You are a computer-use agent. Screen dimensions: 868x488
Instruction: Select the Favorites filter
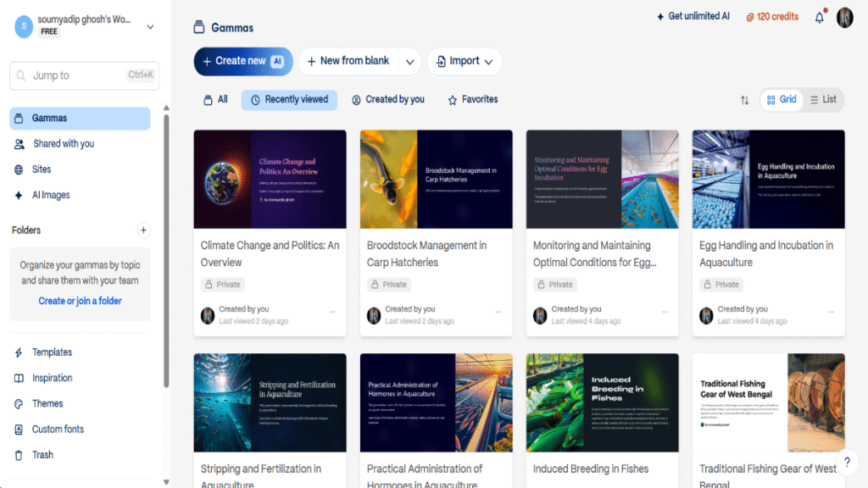coord(473,100)
